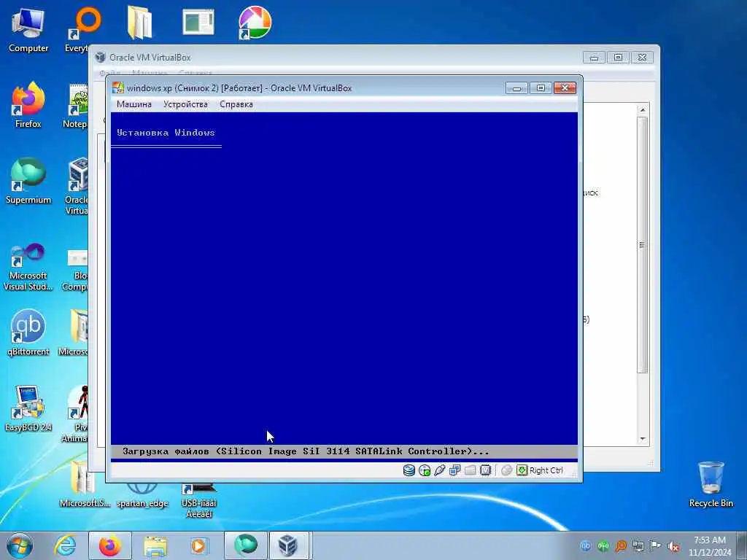This screenshot has width=747, height=560.
Task: Select the Oracle VirtualBox desktop shortcut
Action: tap(77, 187)
